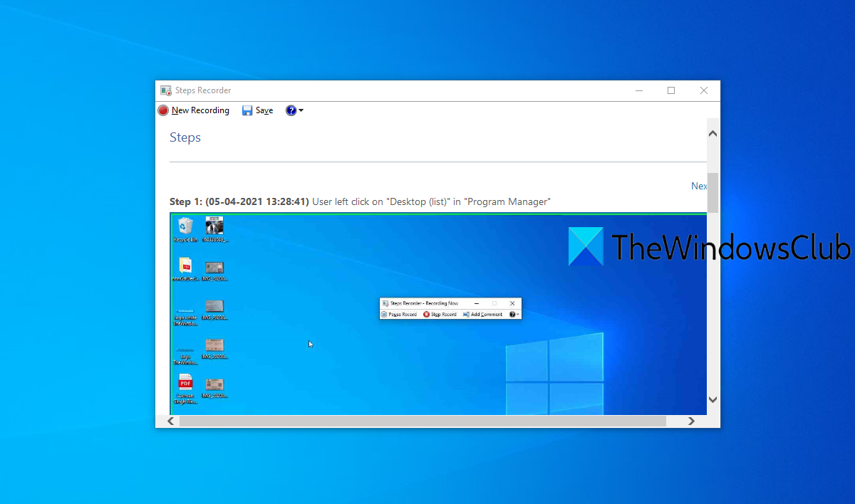Click the horizontal scrollbar left arrow
Screen dimensions: 855x504
click(x=171, y=421)
